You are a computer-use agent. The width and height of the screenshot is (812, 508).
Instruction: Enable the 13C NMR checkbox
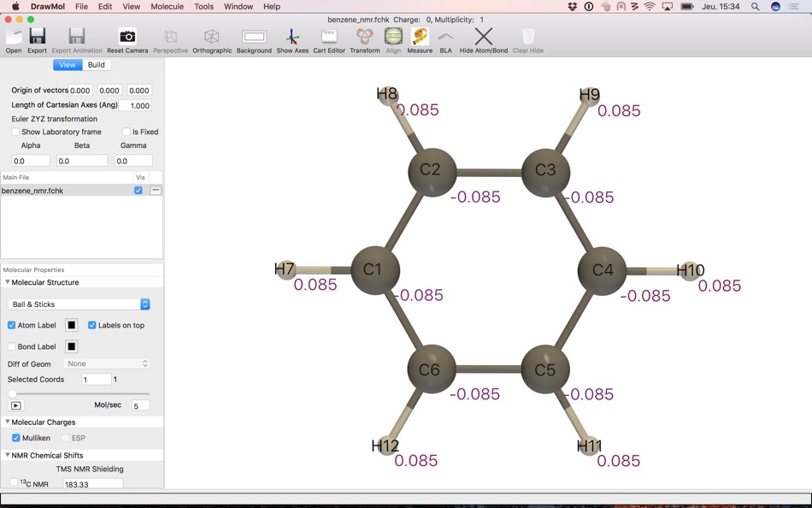14,482
